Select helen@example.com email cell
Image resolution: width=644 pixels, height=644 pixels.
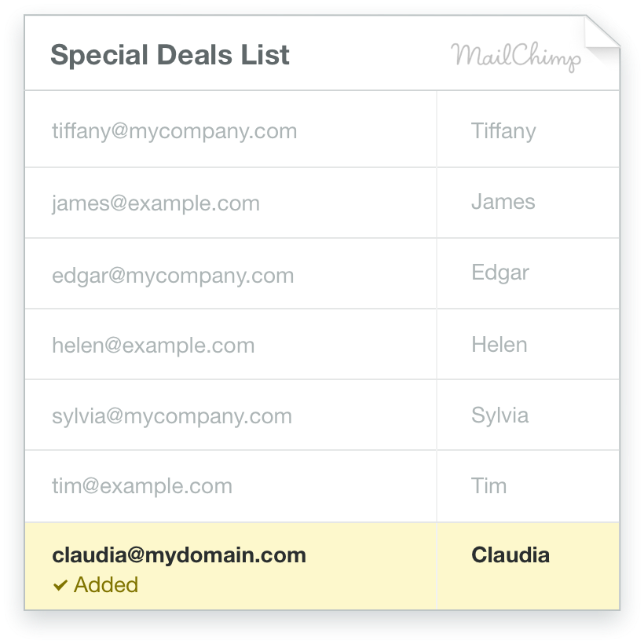tap(230, 344)
